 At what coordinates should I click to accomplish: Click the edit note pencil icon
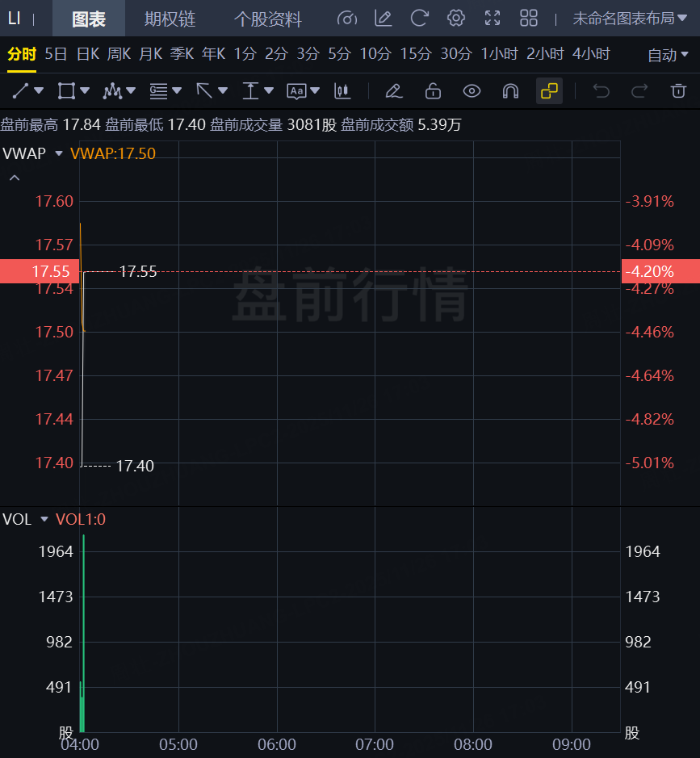click(x=383, y=19)
